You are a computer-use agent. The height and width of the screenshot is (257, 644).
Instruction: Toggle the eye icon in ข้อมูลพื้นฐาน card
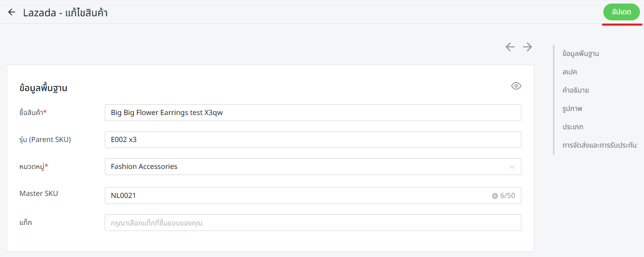point(516,86)
